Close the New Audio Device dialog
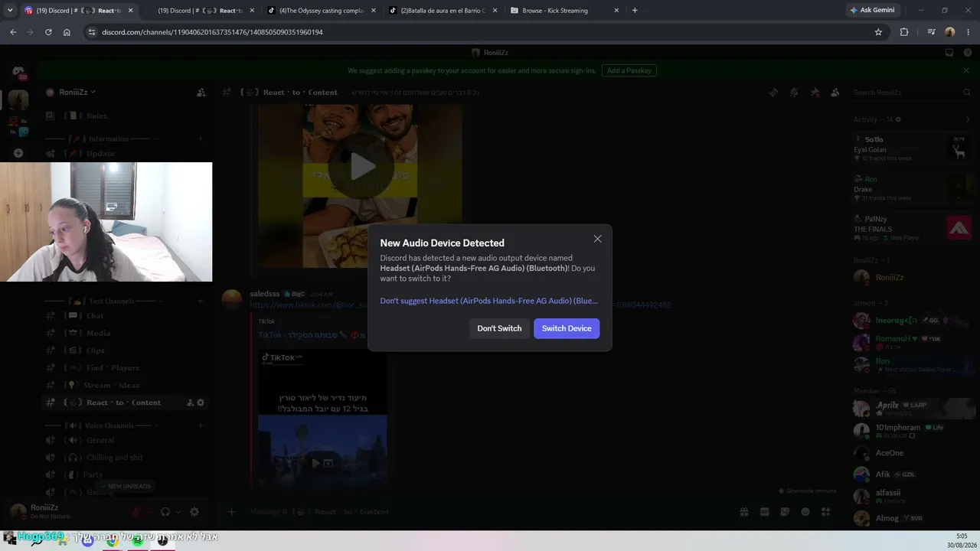 click(x=597, y=239)
